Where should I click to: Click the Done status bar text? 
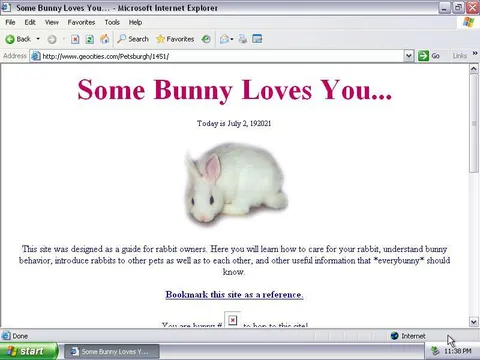click(20, 336)
